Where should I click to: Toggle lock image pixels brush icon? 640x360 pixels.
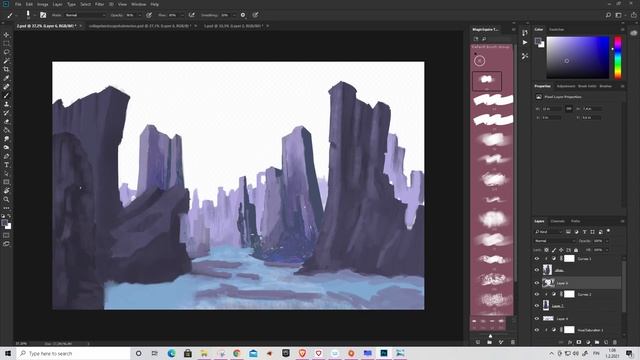point(554,250)
